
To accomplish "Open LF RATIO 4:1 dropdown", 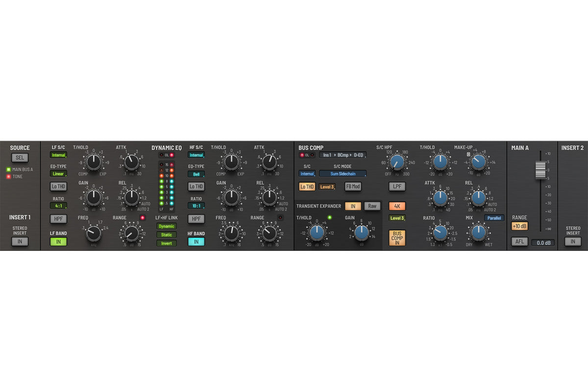I will (x=58, y=206).
